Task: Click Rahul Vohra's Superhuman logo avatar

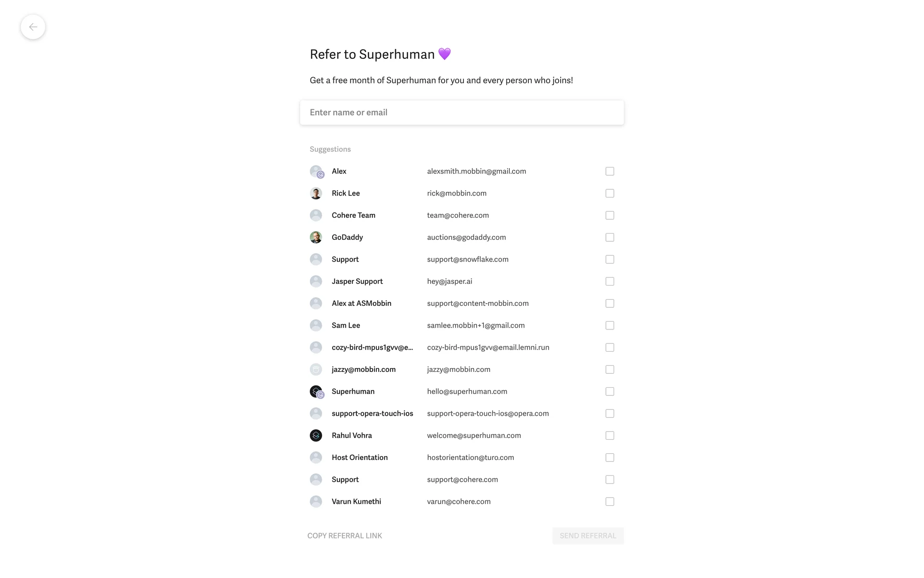Action: (x=316, y=435)
